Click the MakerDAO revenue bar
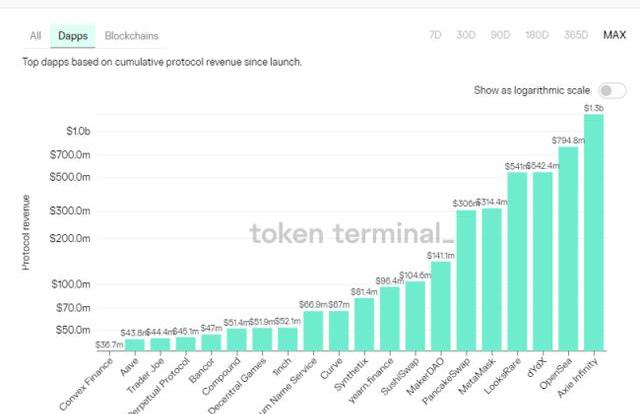 click(441, 305)
